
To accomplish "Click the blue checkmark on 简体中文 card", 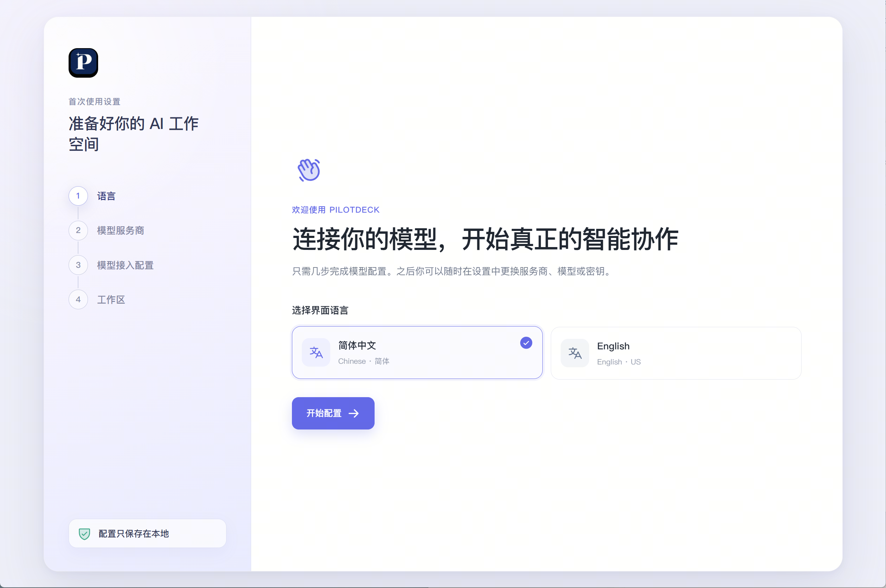I will (526, 343).
